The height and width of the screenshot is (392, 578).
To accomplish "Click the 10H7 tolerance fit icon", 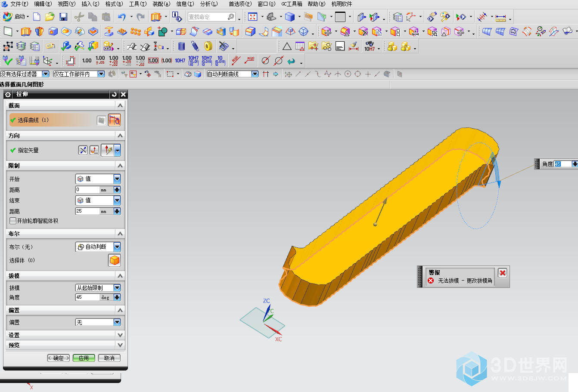I will [180, 61].
